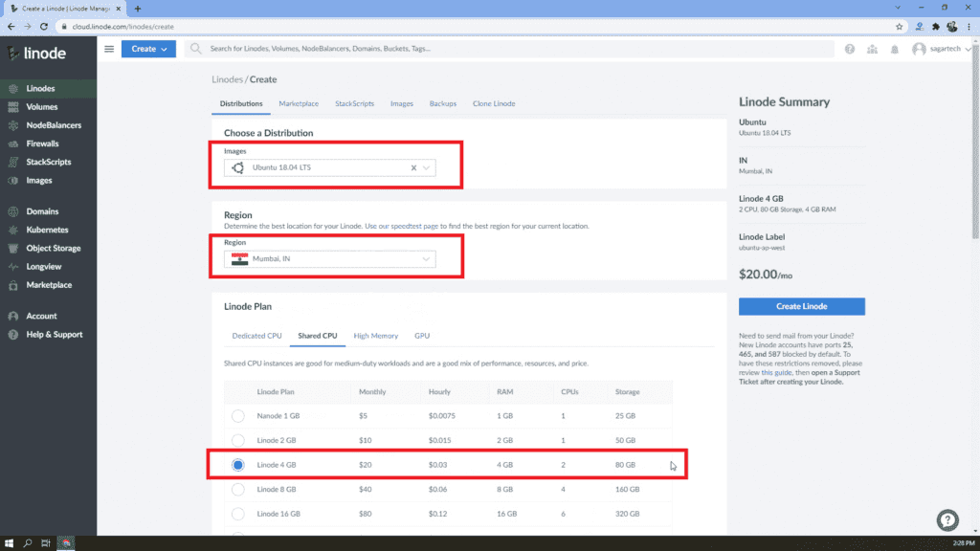Open the floating help question mark button
Screen dimensions: 980x551
point(947,520)
